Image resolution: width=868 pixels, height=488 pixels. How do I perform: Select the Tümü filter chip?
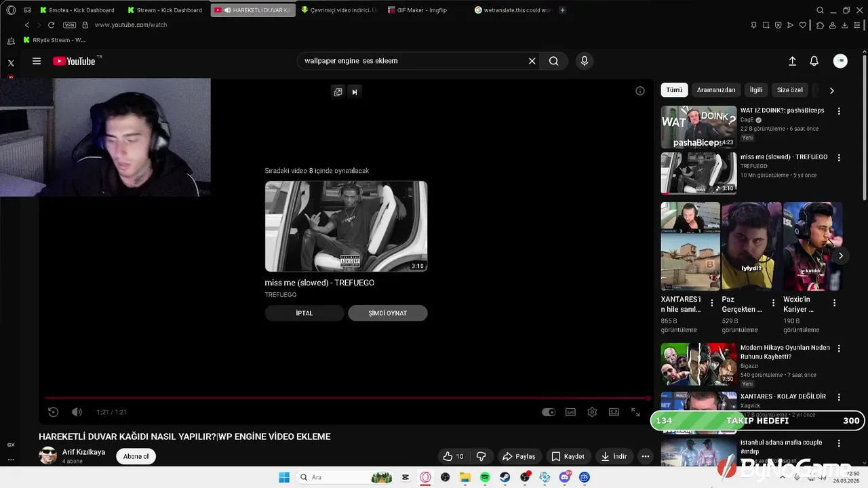[x=674, y=90]
